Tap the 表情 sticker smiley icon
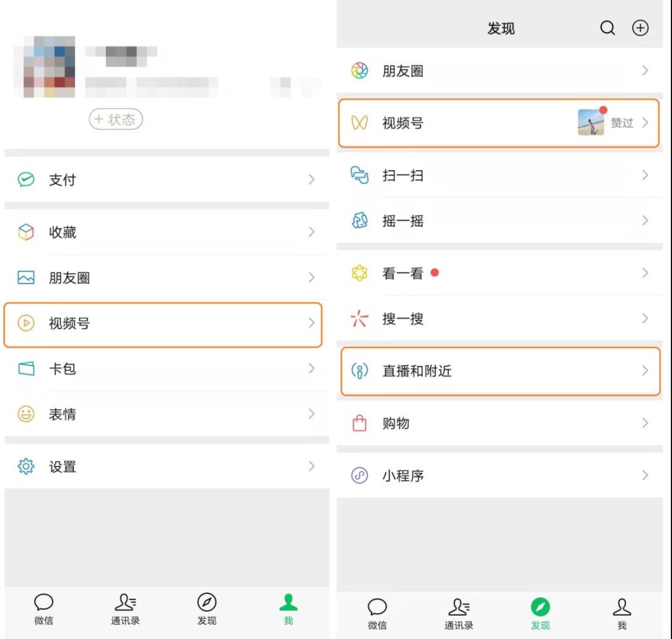Image resolution: width=672 pixels, height=639 pixels. click(x=26, y=414)
